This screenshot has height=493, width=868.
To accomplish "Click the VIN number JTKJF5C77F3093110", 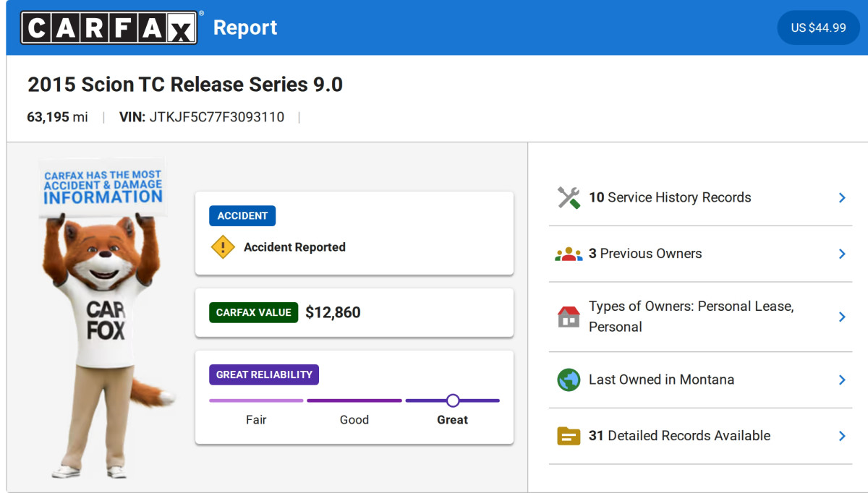I will (217, 117).
